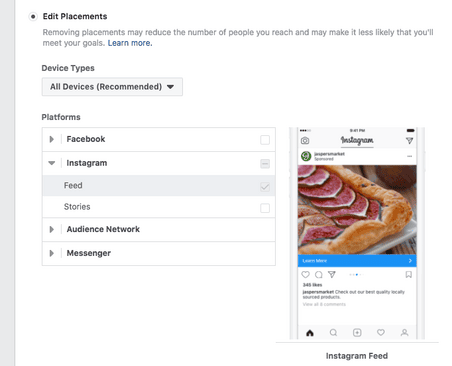Open the All Devices (Recommended) dropdown

point(112,87)
